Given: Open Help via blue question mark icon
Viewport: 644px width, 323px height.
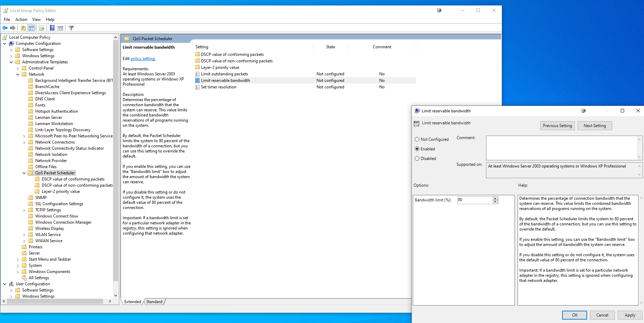Looking at the screenshot, I should tap(52, 28).
